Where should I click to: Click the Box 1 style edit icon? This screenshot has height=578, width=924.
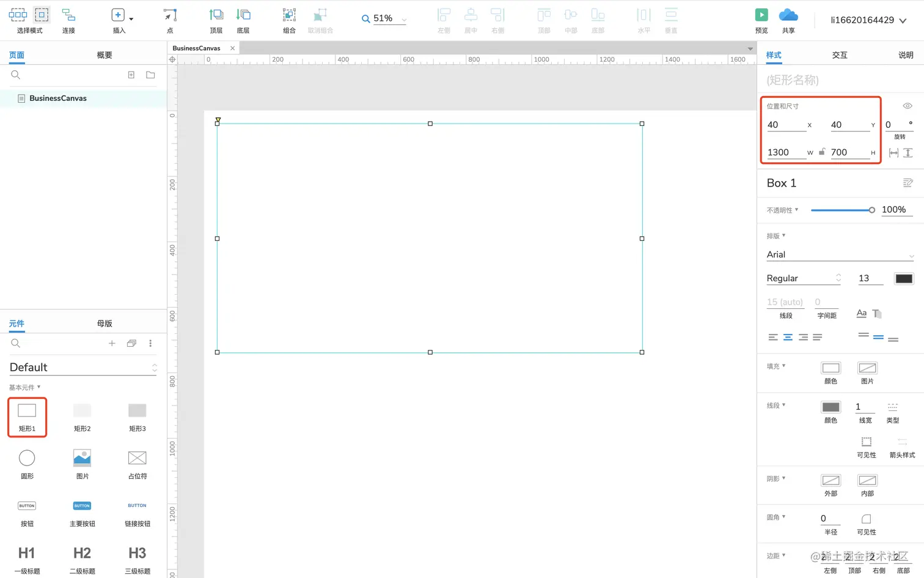point(908,183)
